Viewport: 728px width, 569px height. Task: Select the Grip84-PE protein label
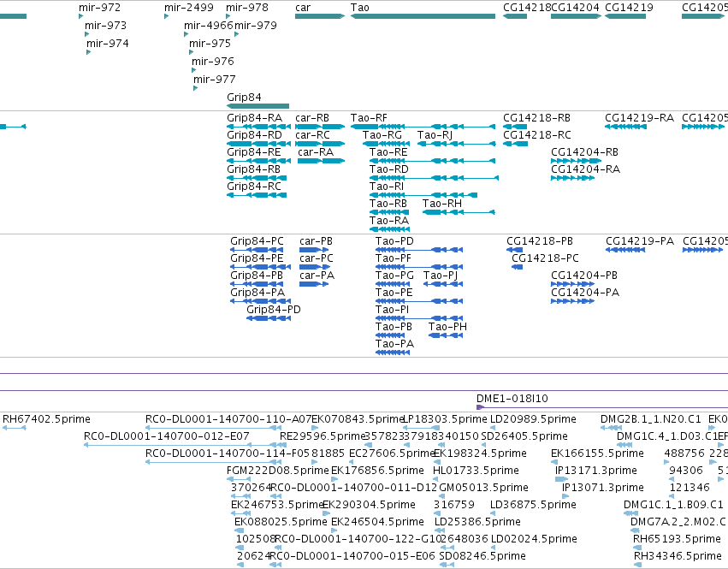257,258
